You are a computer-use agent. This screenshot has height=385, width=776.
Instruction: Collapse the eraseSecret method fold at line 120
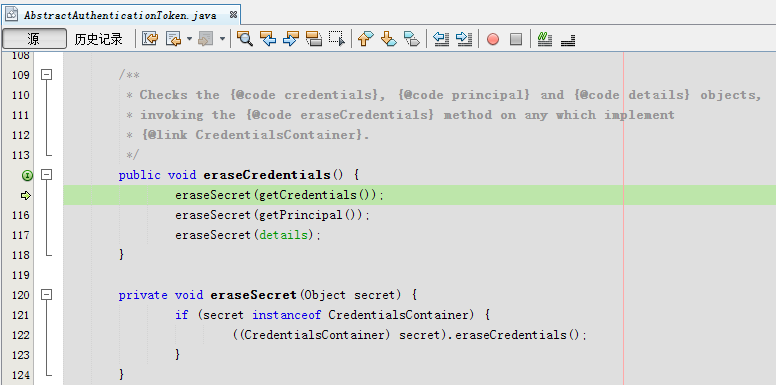[x=47, y=295]
